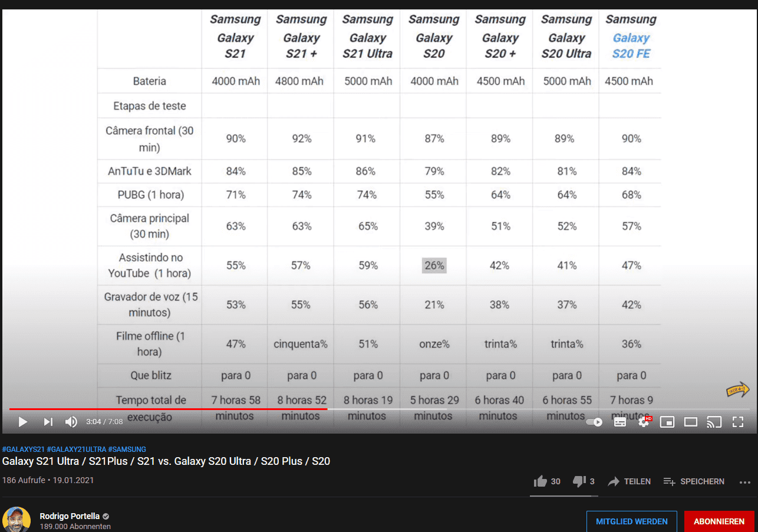Image resolution: width=758 pixels, height=532 pixels.
Task: Open the Rodrigo Portella channel name
Action: pos(70,516)
